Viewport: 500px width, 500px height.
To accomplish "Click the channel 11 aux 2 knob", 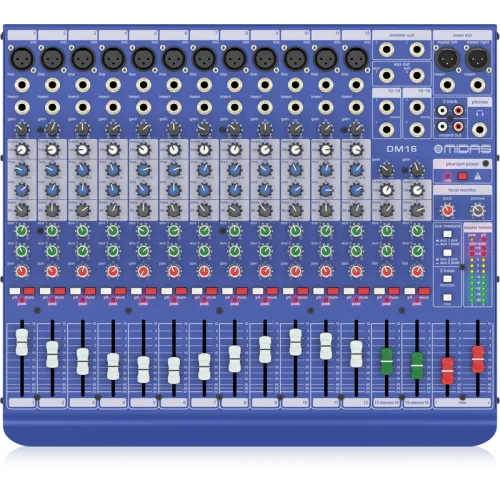I will pos(326,251).
